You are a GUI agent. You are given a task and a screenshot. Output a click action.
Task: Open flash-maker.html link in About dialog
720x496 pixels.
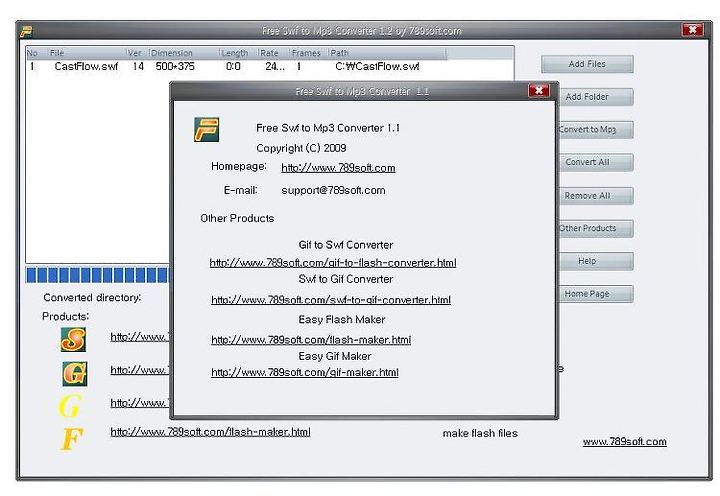311,340
